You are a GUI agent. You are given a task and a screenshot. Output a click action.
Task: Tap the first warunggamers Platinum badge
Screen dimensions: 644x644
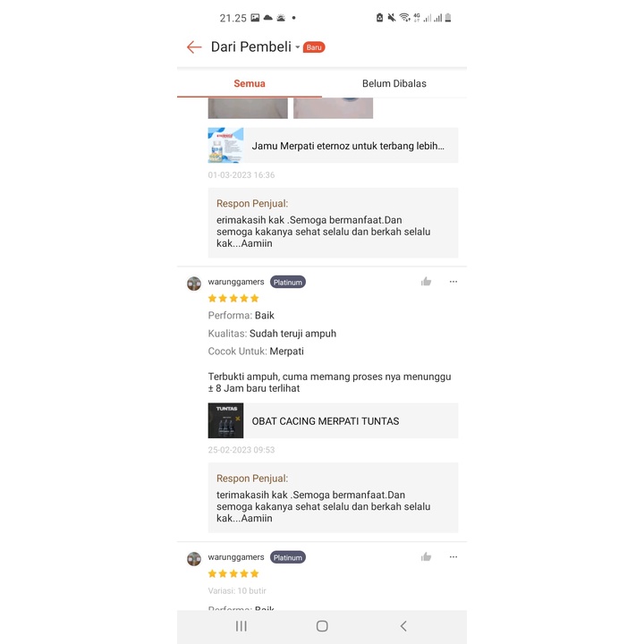tap(287, 282)
